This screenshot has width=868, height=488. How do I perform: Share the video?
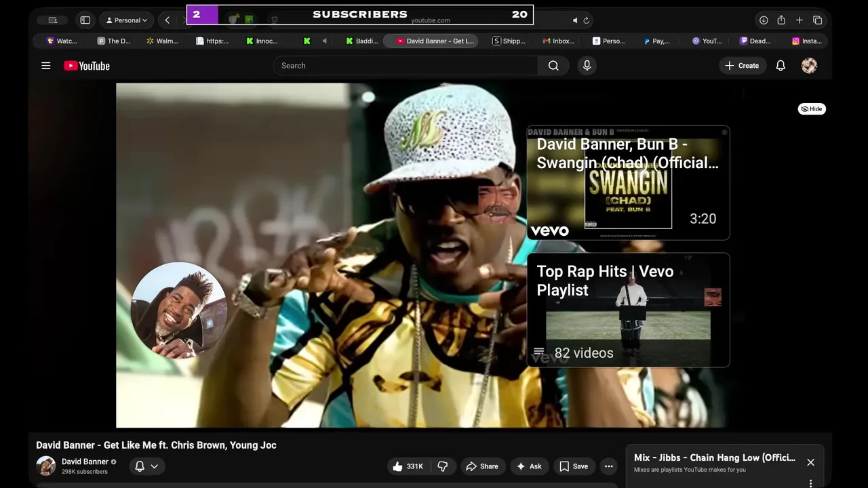[482, 466]
